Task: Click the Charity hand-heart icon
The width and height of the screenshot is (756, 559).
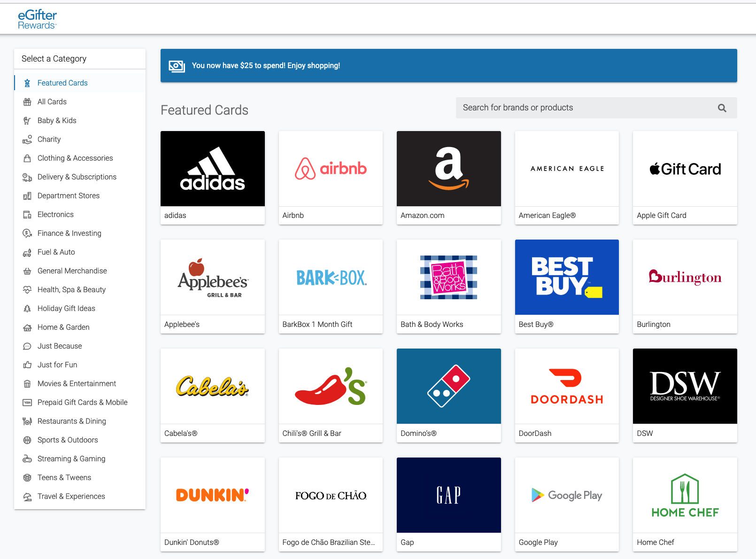Action: [27, 140]
